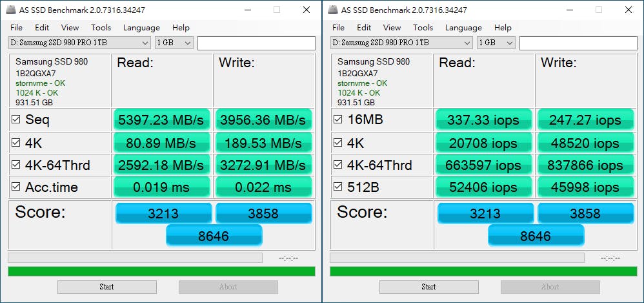Open Edit menu in left window
This screenshot has width=644, height=303.
coord(42,28)
